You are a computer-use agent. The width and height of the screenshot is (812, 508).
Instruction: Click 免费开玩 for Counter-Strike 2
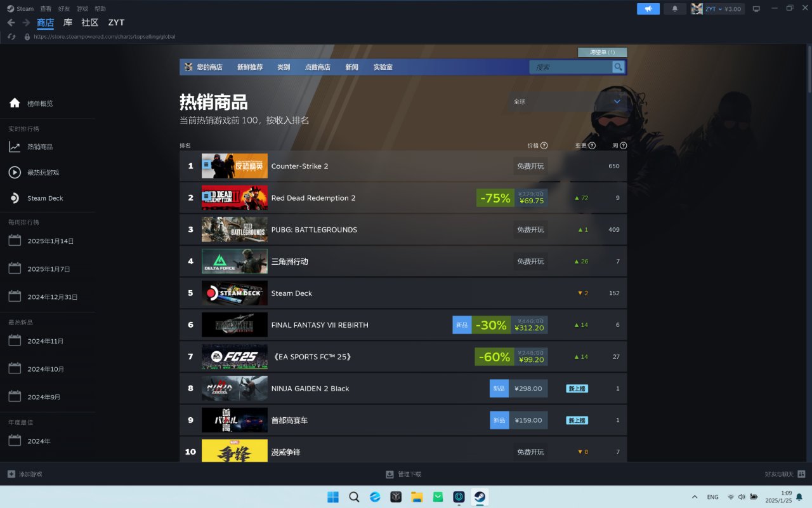pyautogui.click(x=530, y=166)
